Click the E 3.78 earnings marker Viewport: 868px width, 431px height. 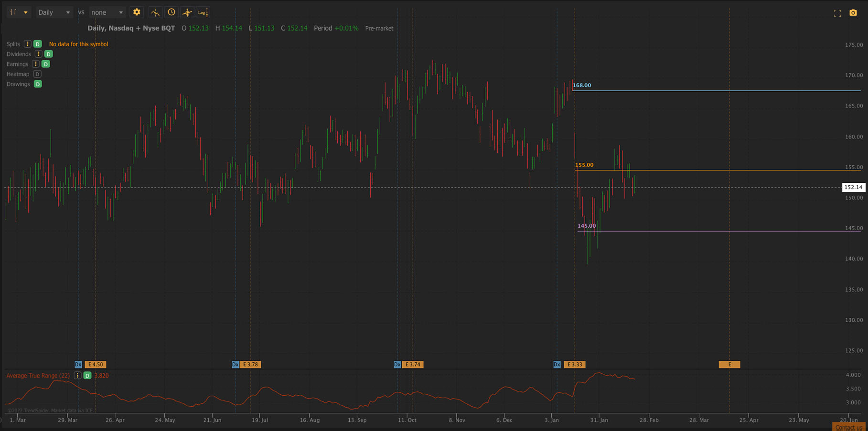point(250,365)
